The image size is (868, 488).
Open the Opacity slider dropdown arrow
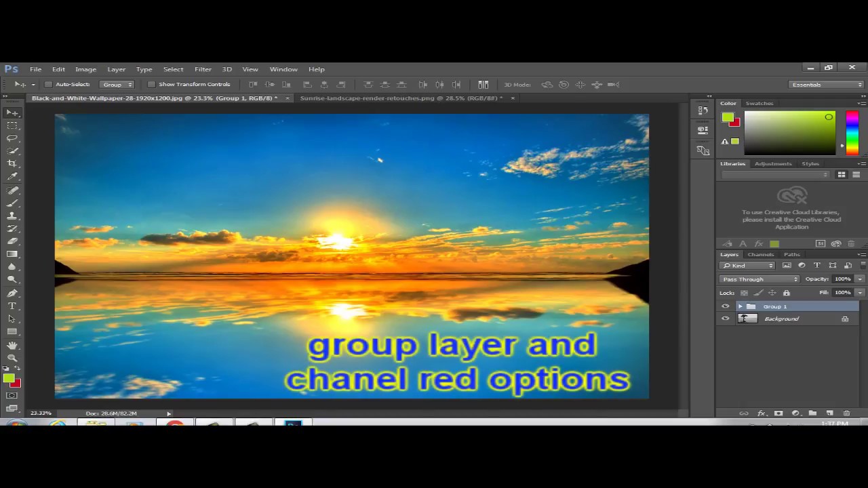click(860, 279)
